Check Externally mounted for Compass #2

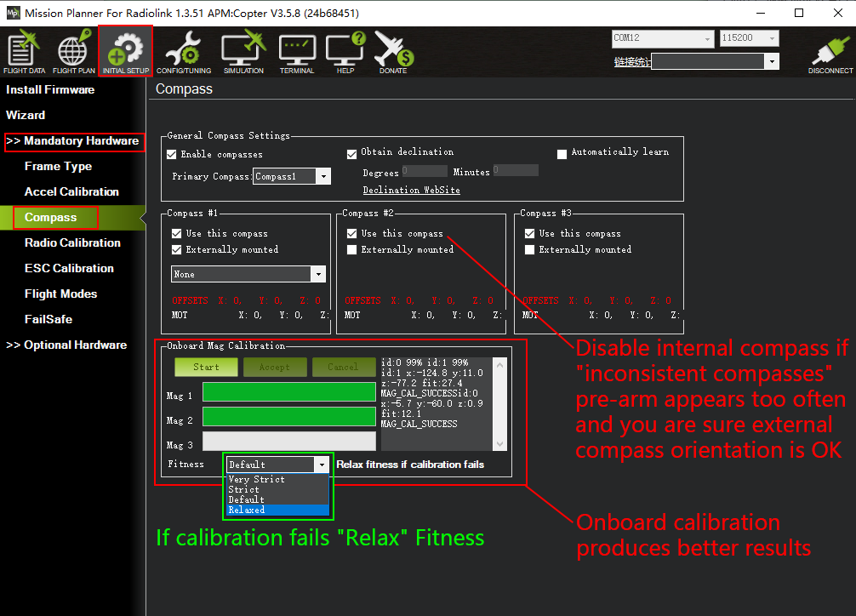click(352, 250)
